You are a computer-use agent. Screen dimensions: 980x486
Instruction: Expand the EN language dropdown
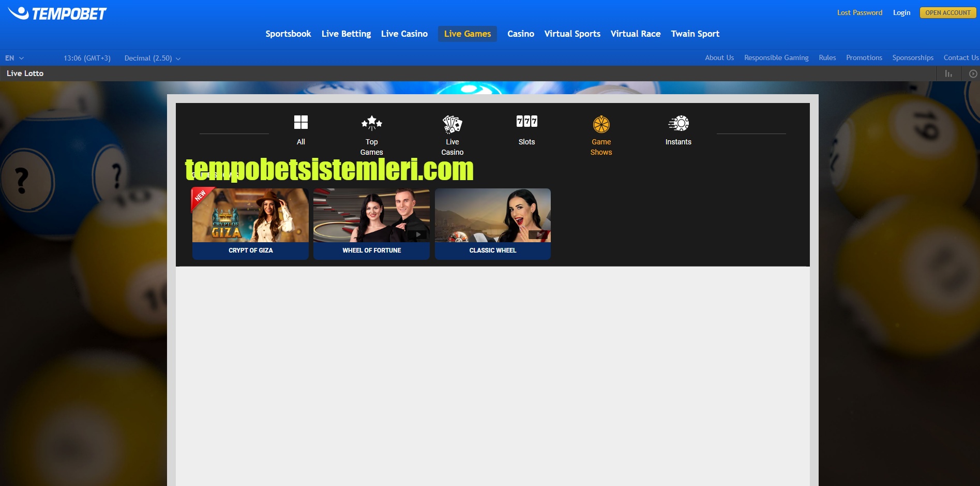[x=14, y=58]
